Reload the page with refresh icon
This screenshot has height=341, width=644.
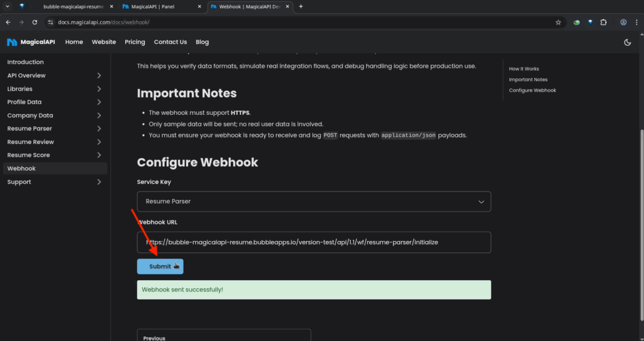coord(35,22)
